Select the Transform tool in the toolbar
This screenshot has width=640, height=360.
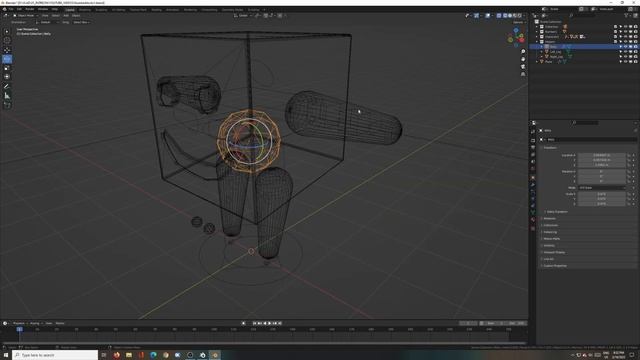(x=7, y=77)
